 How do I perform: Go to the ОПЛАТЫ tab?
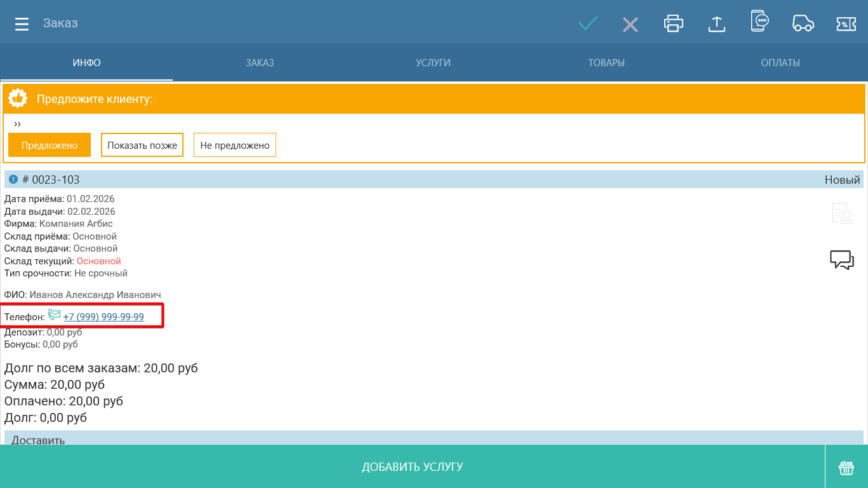780,63
